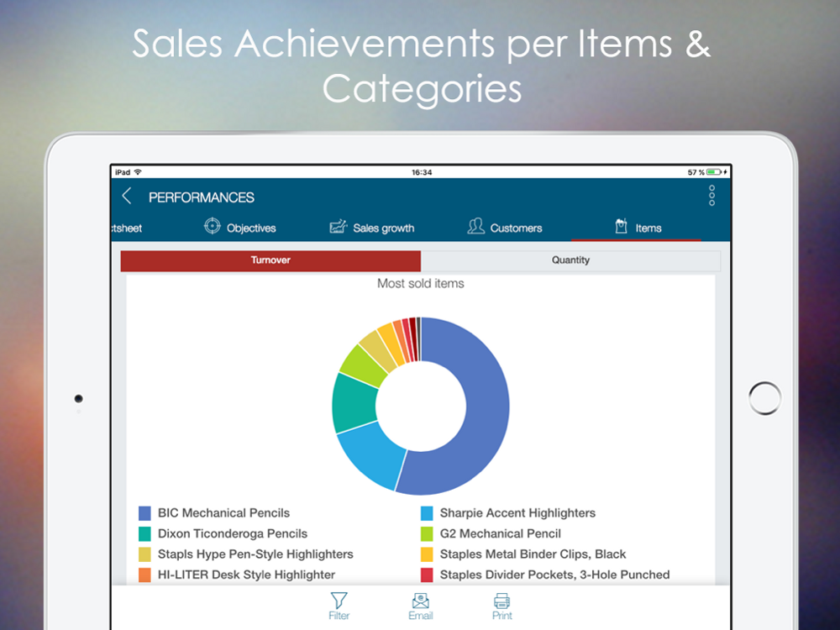
Task: Click the Sales growth chart icon
Action: 338,227
